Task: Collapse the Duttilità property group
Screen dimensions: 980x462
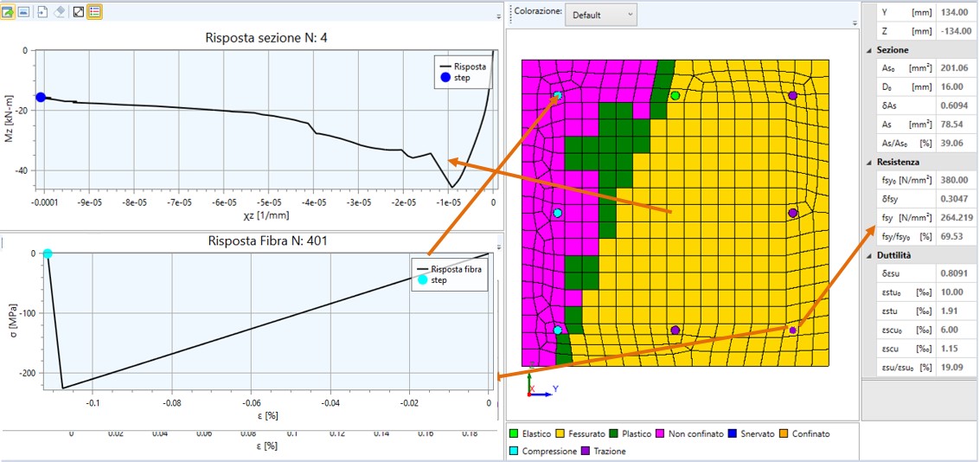Action: [868, 256]
